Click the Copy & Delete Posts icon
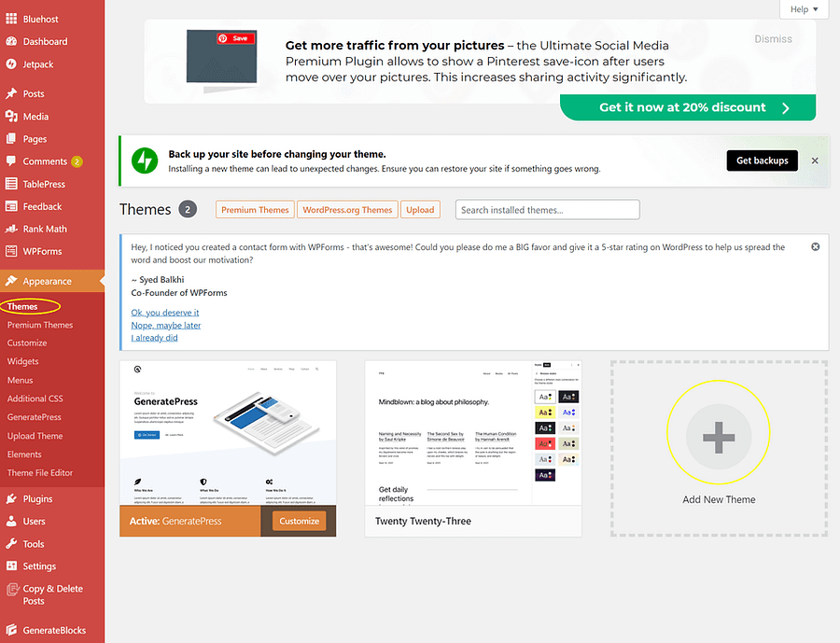This screenshot has height=643, width=840. pyautogui.click(x=12, y=590)
